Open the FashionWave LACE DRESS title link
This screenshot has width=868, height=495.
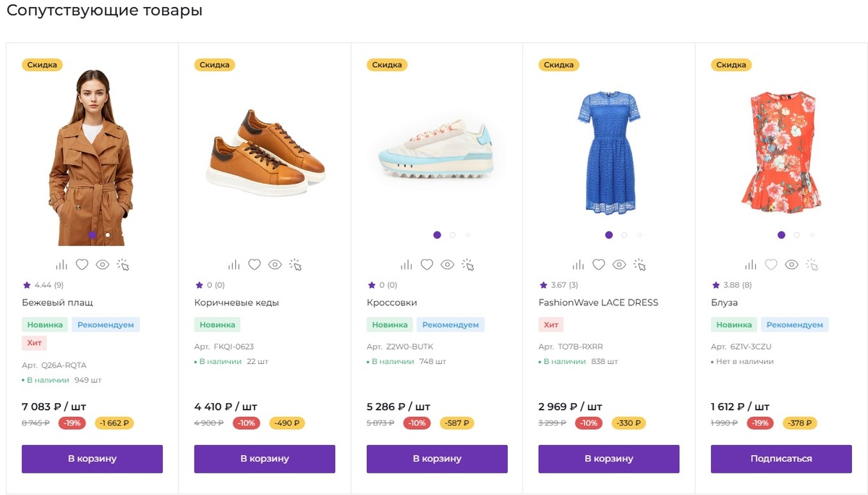click(x=598, y=302)
